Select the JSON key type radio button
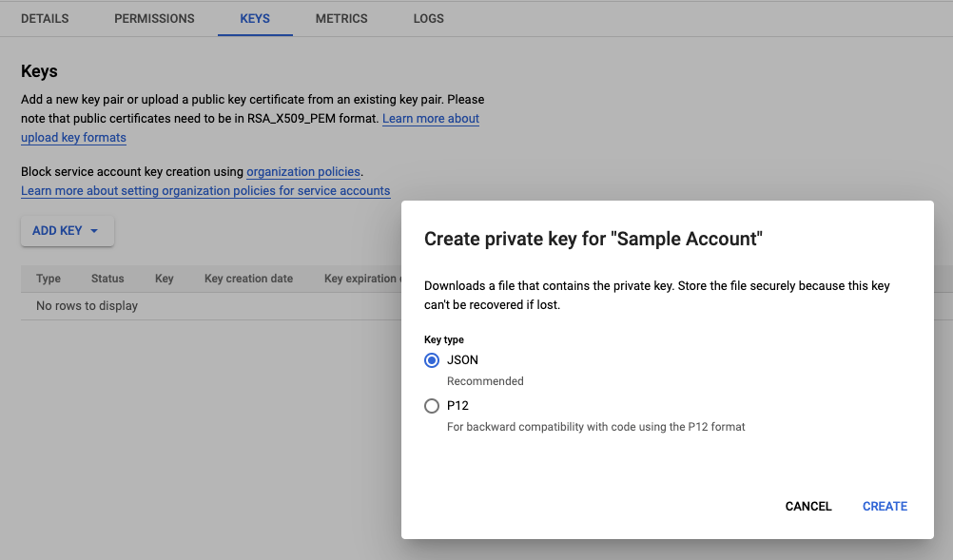The image size is (953, 560). [432, 360]
